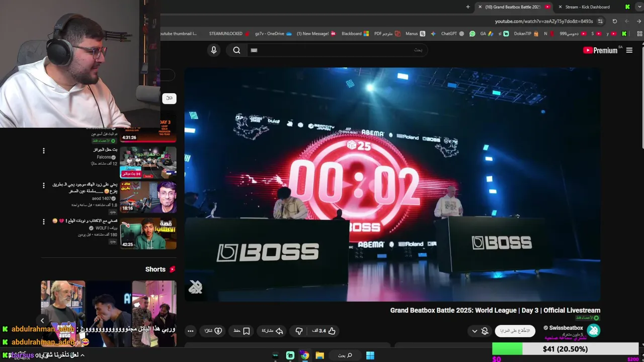
Task: Click the Swissbeatbox watermark on video player
Action: click(x=195, y=287)
